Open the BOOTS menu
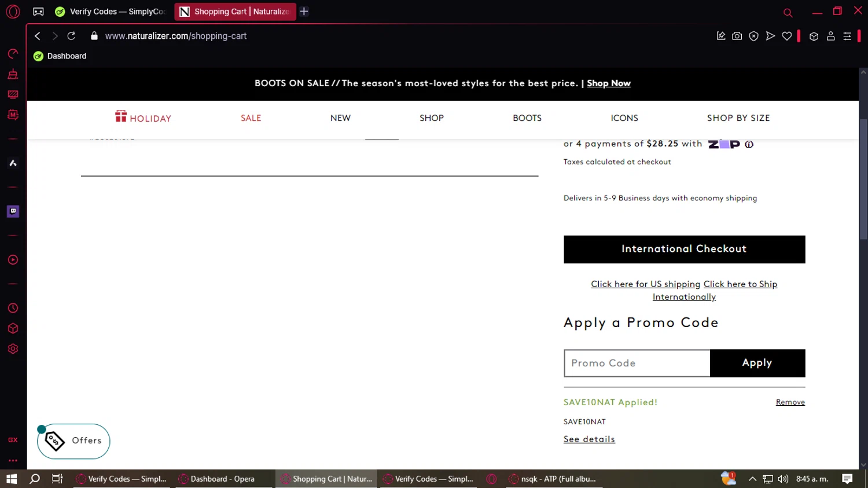This screenshot has width=868, height=488. coord(527,118)
